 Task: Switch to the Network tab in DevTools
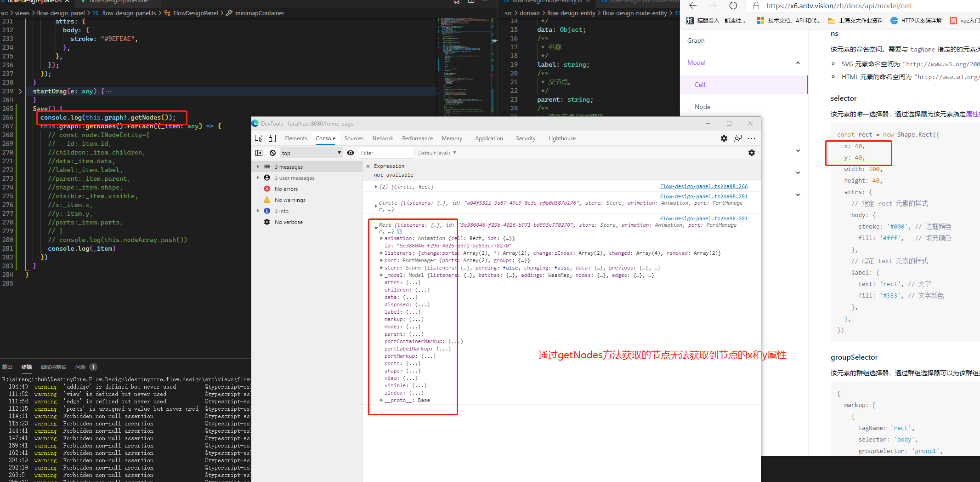(x=383, y=138)
